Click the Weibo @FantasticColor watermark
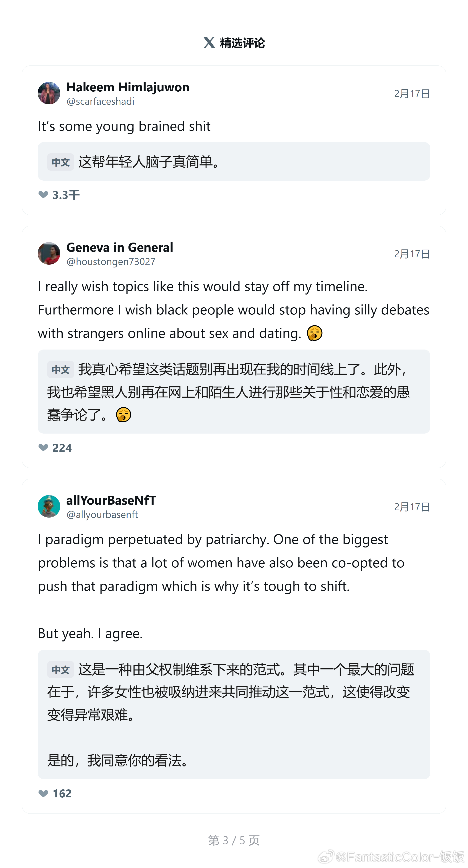 pyautogui.click(x=391, y=856)
